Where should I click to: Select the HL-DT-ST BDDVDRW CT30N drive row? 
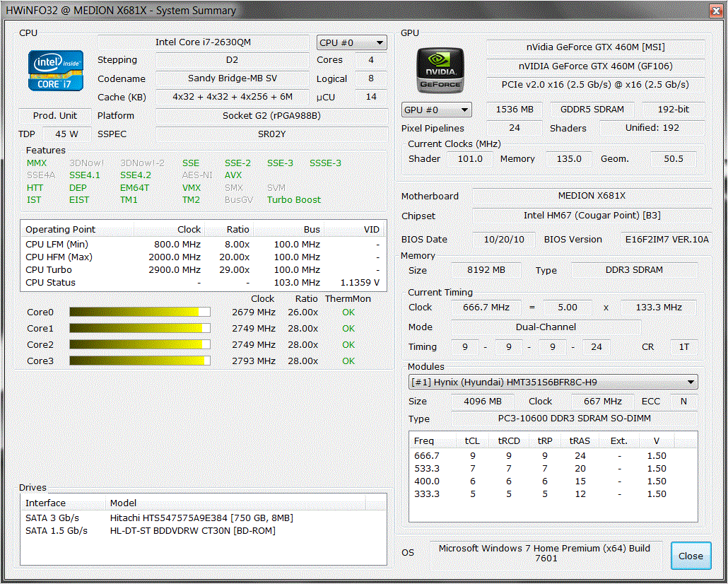203,530
